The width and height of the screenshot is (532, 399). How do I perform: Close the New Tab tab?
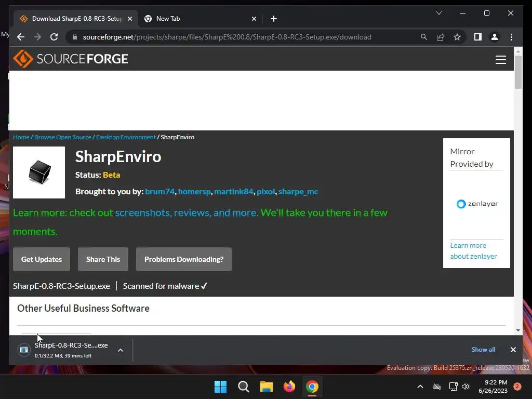pyautogui.click(x=254, y=19)
